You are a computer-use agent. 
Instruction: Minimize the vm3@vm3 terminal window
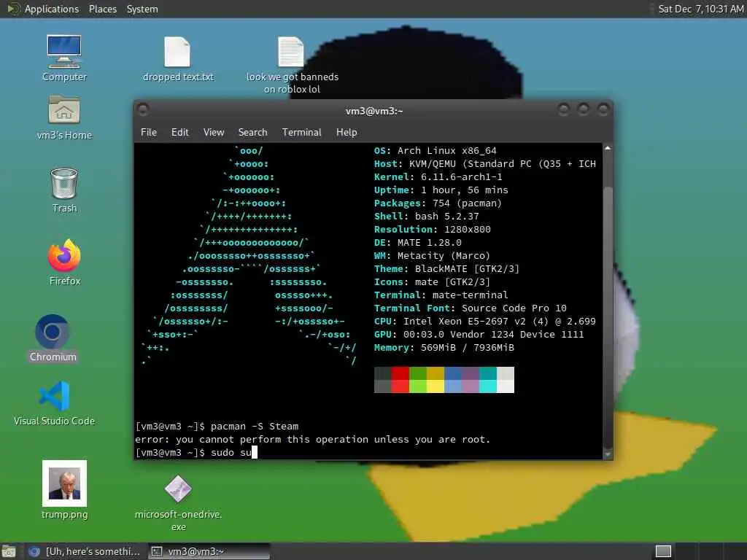pos(564,110)
